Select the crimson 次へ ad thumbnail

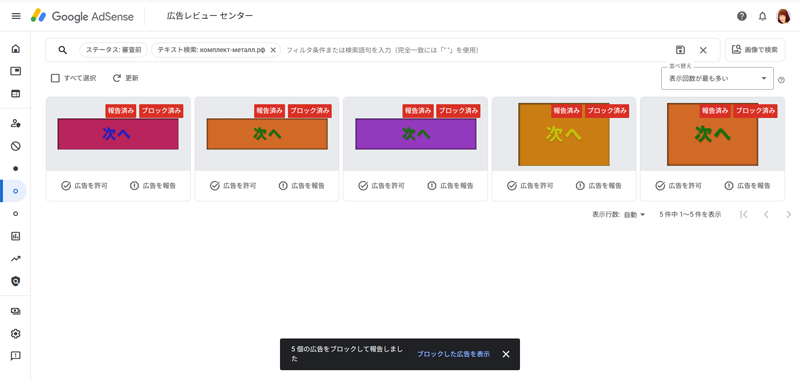pyautogui.click(x=118, y=134)
